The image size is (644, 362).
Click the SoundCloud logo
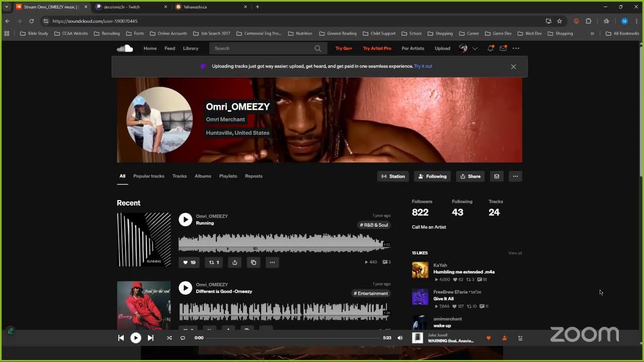click(125, 48)
